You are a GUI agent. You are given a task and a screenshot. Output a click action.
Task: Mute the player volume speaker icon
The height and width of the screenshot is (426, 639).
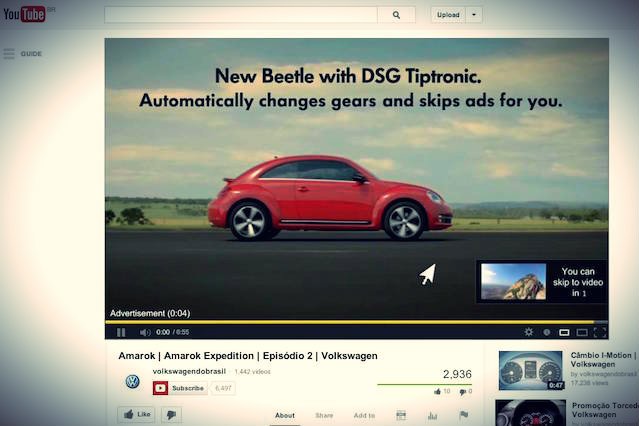(x=145, y=332)
